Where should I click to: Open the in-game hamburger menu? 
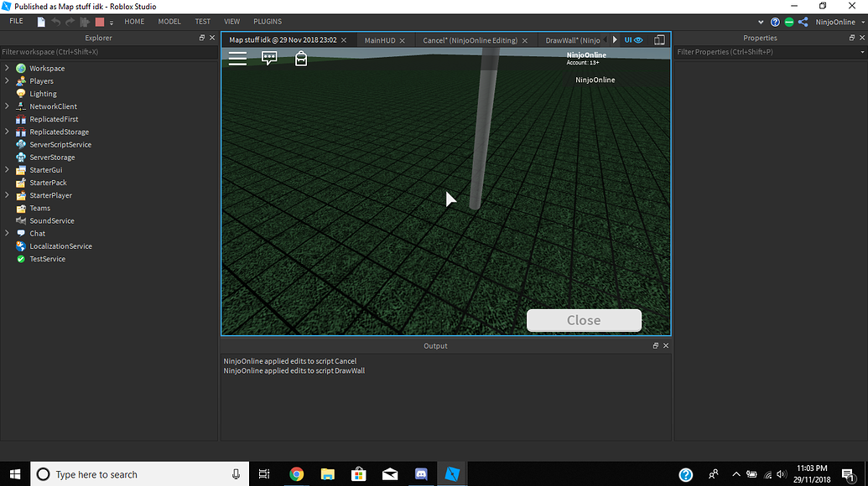click(x=237, y=59)
